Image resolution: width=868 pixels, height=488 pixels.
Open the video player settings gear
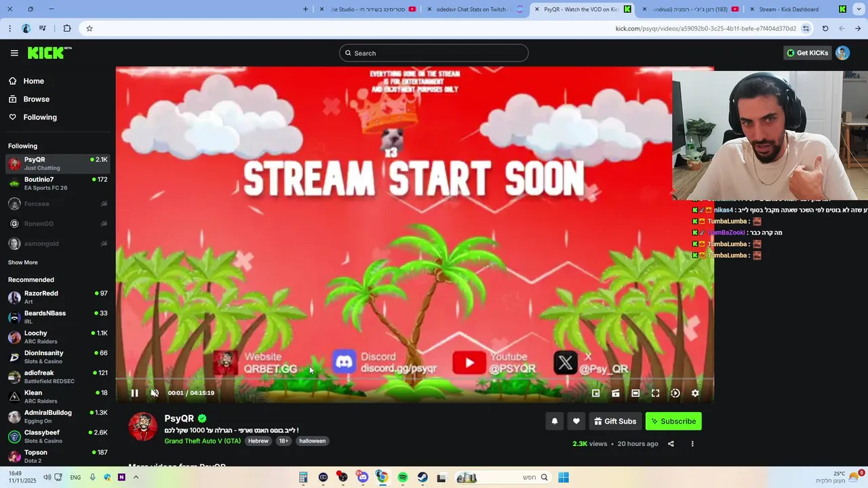pos(695,393)
